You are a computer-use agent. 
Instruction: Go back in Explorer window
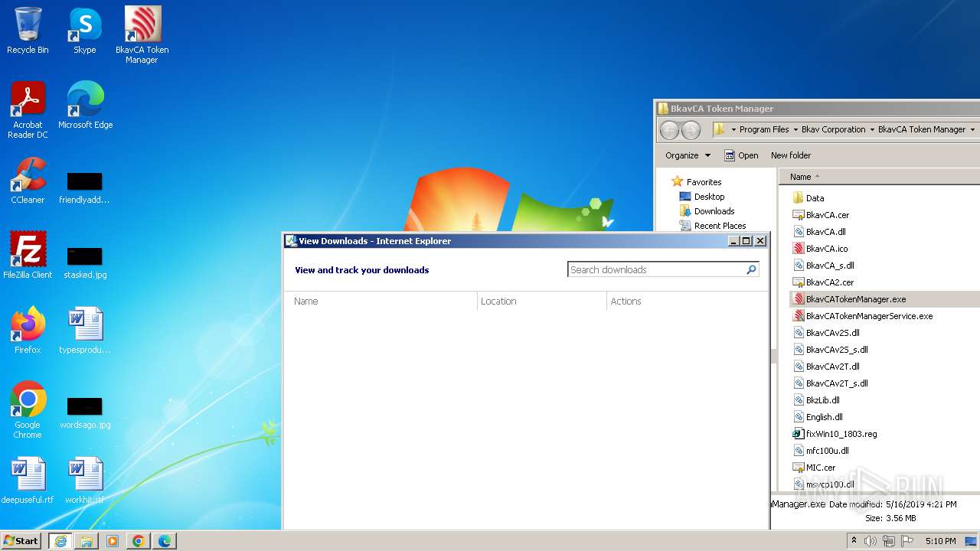point(670,130)
